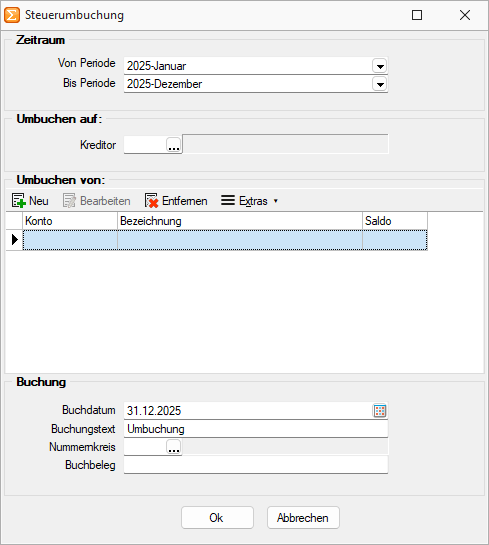Click the Bearbeiten edit icon
This screenshot has width=489, height=545.
(69, 201)
